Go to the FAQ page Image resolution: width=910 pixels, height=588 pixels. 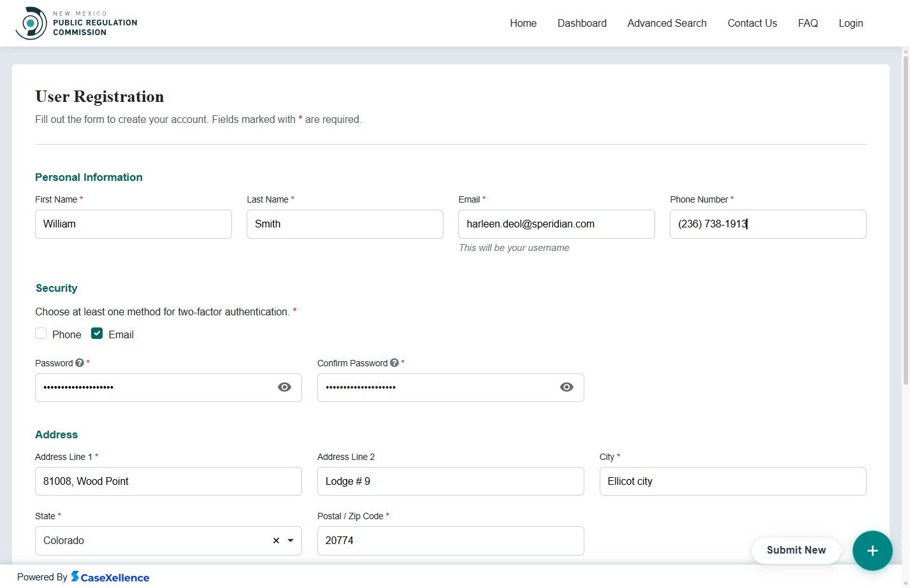coord(807,23)
